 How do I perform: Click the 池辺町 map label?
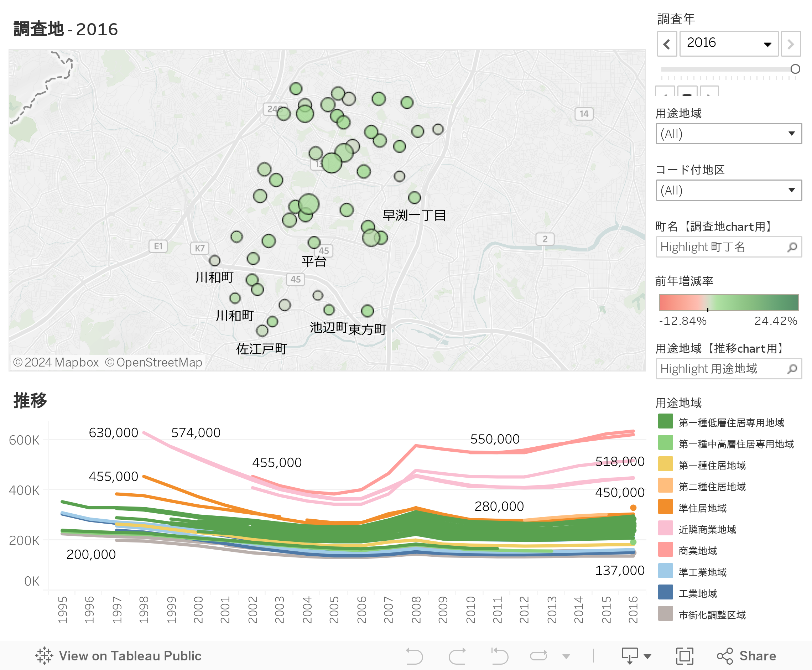coord(328,327)
